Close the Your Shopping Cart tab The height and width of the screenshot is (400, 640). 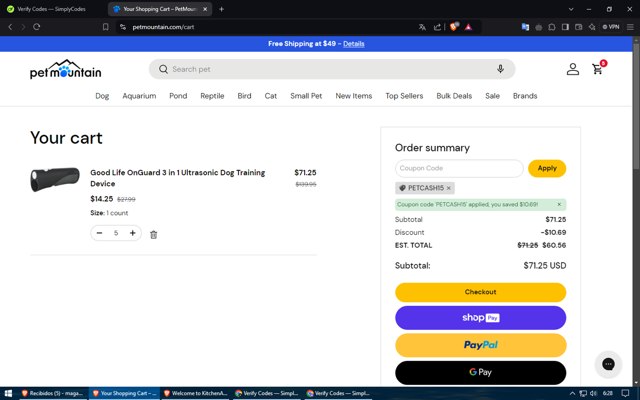pyautogui.click(x=205, y=9)
